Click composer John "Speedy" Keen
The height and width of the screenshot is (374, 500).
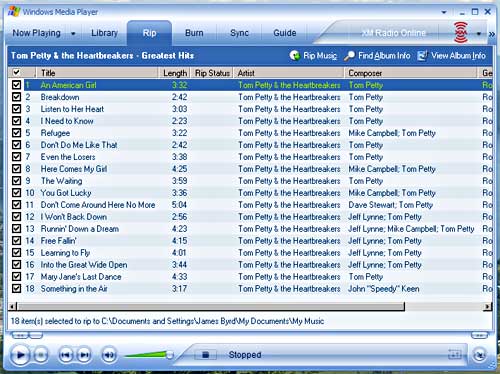384,289
